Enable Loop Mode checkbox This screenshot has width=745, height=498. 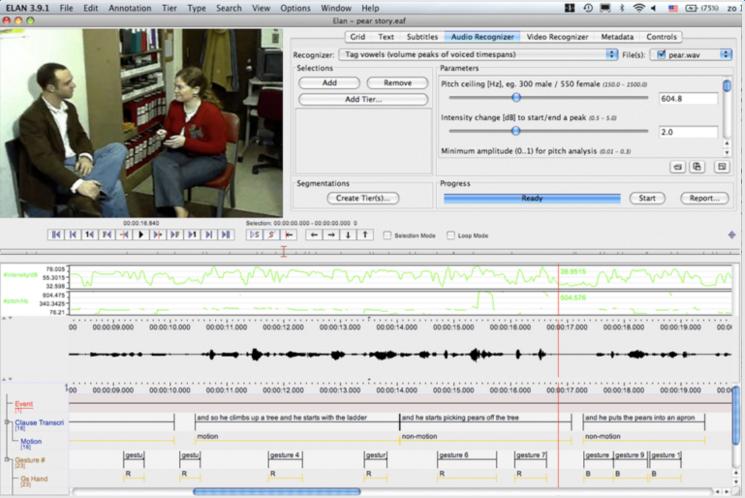tap(451, 236)
